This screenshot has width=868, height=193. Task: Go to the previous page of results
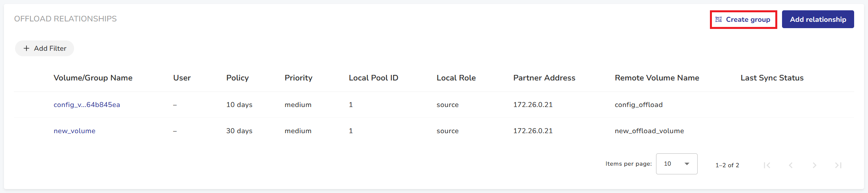pyautogui.click(x=791, y=165)
